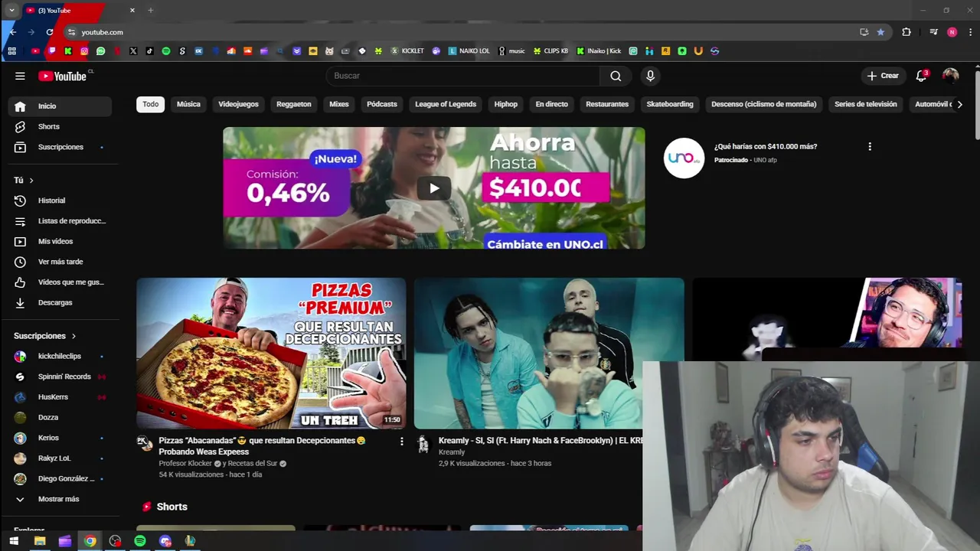Image resolution: width=980 pixels, height=551 pixels.
Task: Open Historial in the sidebar
Action: pos(60,201)
